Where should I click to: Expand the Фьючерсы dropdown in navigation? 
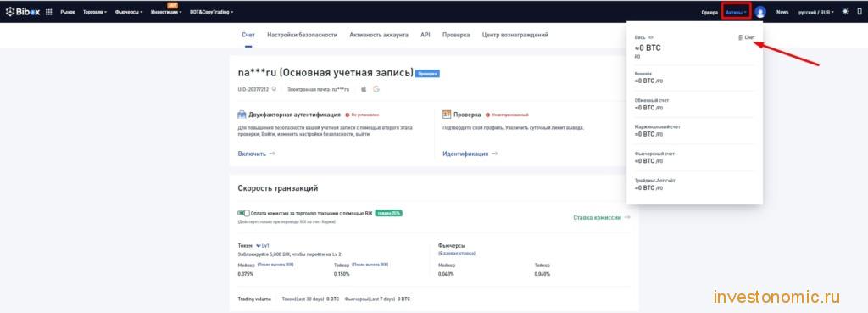point(129,12)
